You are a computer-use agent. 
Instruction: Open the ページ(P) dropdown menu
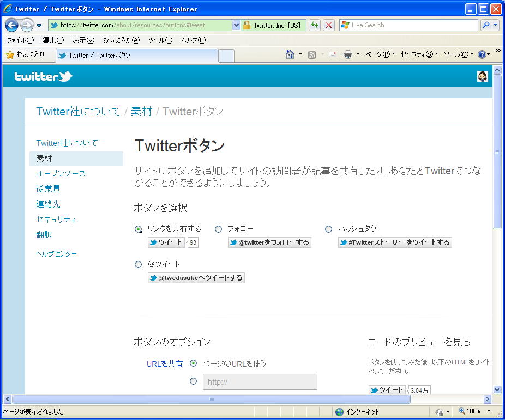(380, 54)
